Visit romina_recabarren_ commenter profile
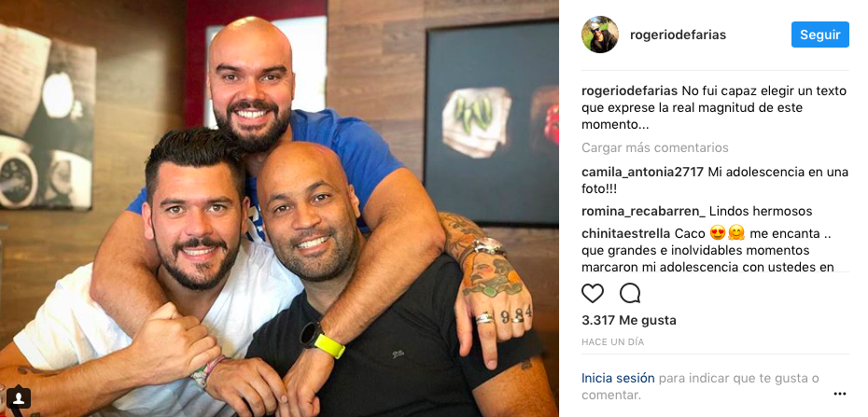Viewport: 868px width, 417px height. (x=643, y=211)
